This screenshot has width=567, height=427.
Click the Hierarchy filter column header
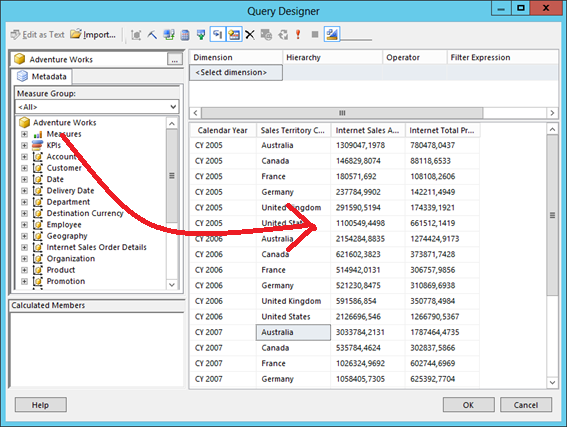coord(332,57)
